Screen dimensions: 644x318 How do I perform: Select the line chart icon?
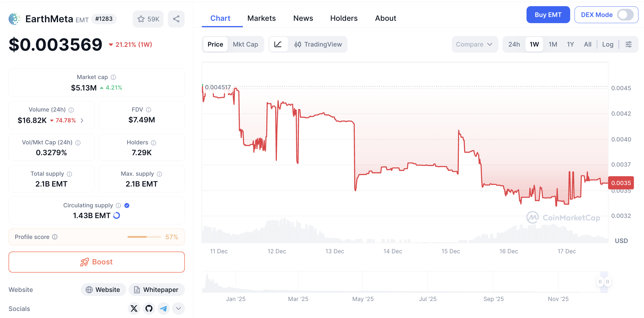[278, 44]
